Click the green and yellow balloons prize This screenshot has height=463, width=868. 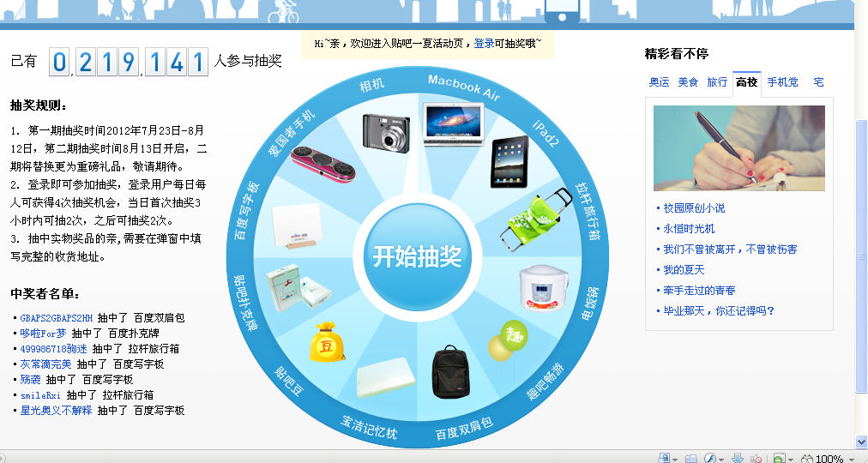(x=508, y=340)
